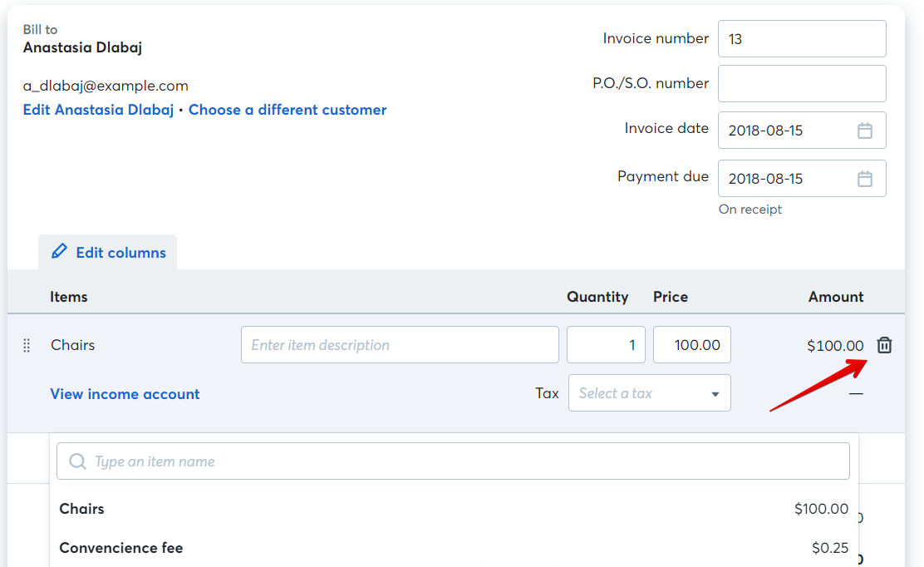Choose a different customer
The height and width of the screenshot is (567, 924).
click(288, 109)
